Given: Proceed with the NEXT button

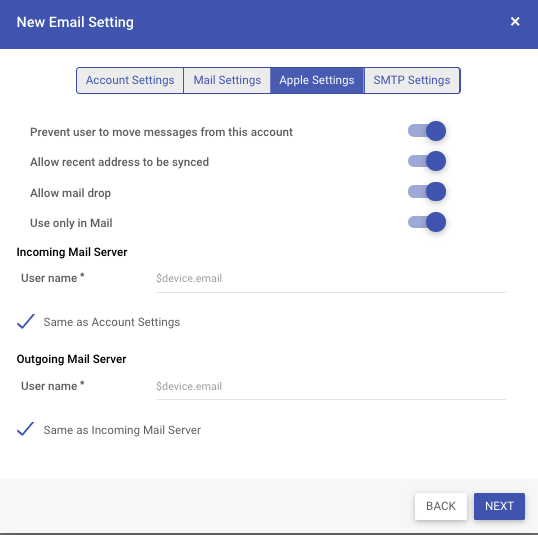Looking at the screenshot, I should 499,506.
